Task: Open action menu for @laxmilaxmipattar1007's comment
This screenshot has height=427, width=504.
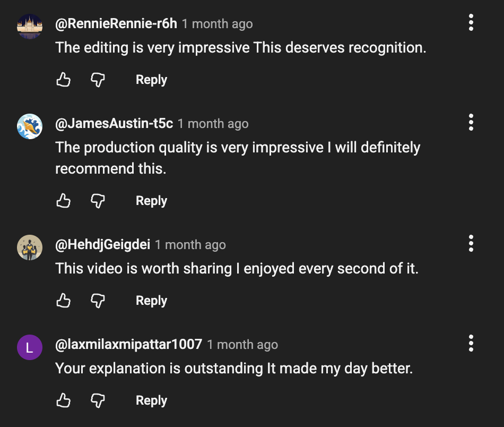Action: [471, 344]
